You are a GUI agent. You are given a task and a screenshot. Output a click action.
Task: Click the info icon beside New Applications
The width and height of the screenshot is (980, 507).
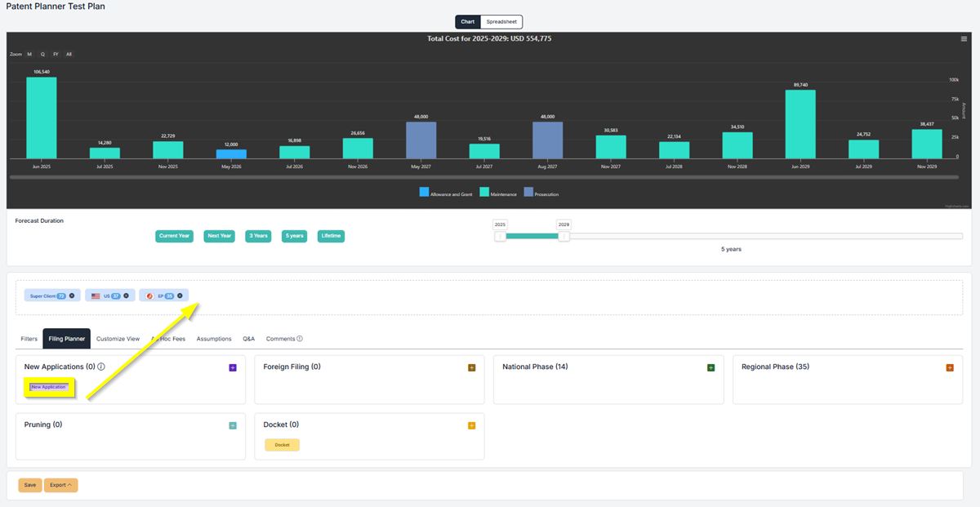coord(101,367)
